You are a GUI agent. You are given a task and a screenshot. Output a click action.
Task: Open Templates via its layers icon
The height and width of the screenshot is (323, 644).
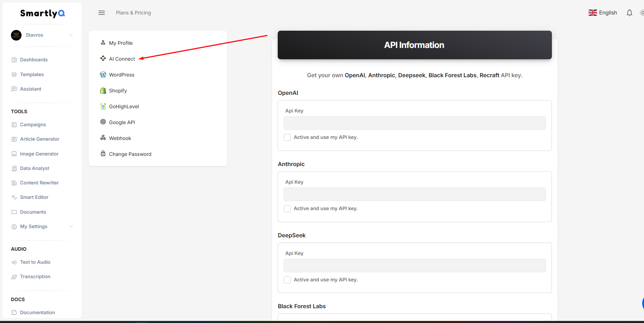point(14,74)
